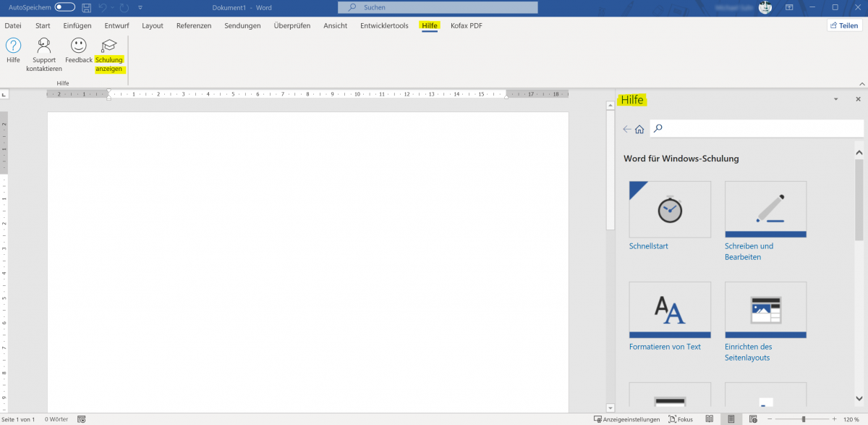Switch to Lesemodus via the book icon

point(710,418)
